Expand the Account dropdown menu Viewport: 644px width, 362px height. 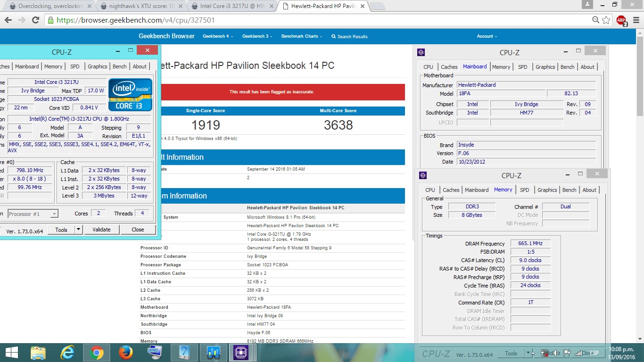coord(487,36)
